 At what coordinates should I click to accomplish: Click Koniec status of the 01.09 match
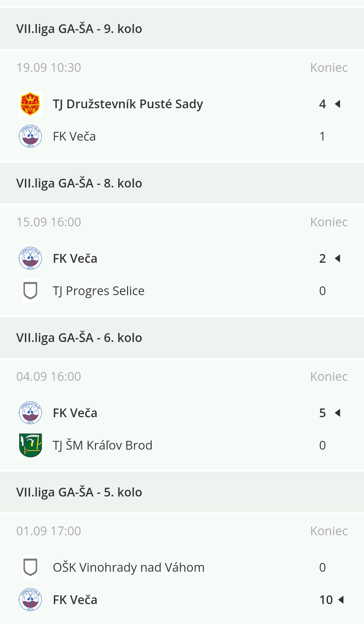(329, 531)
